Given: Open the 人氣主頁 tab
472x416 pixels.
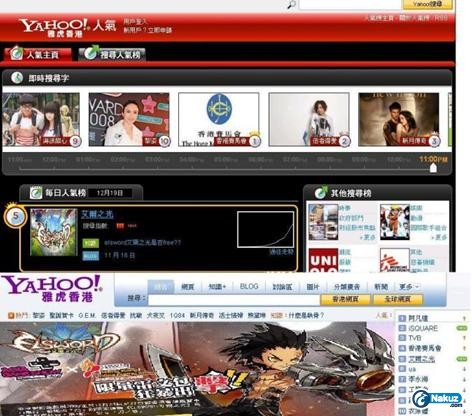Looking at the screenshot, I should 38,54.
